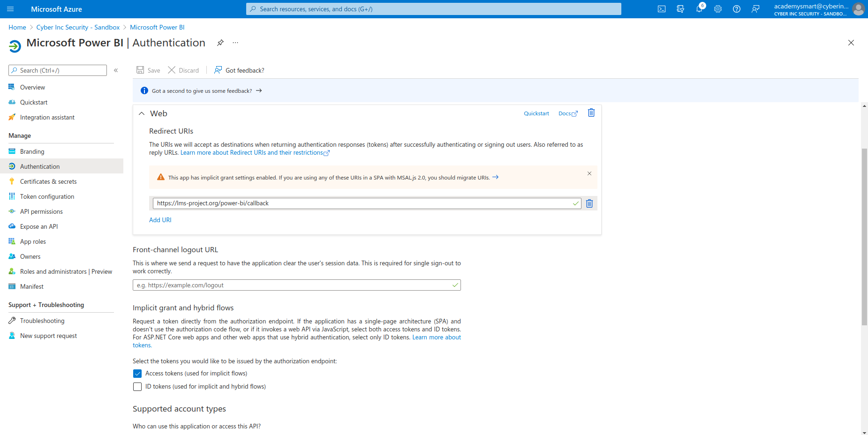
Task: Click the Got feedback? toolbar button
Action: coord(239,70)
